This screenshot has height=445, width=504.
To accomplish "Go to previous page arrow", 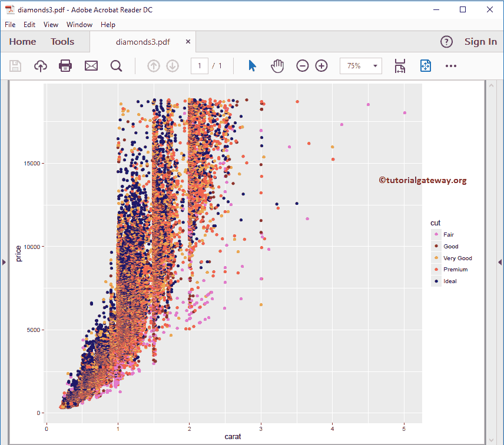I will point(153,66).
